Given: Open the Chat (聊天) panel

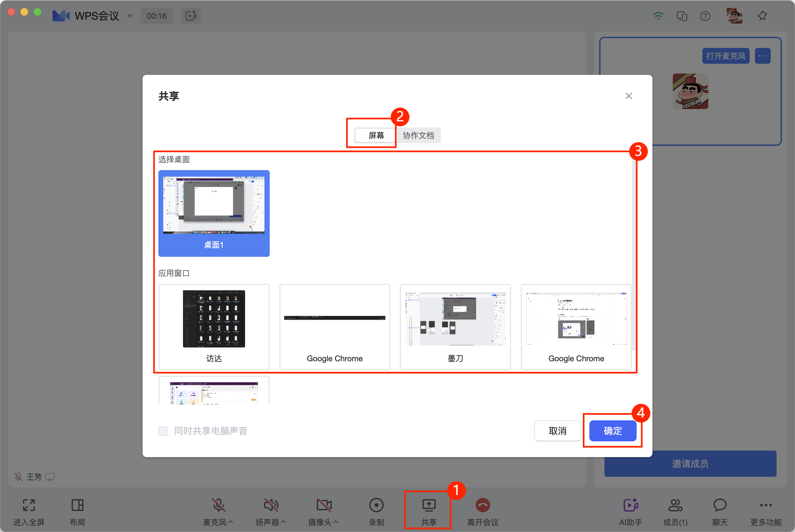Looking at the screenshot, I should pyautogui.click(x=720, y=505).
